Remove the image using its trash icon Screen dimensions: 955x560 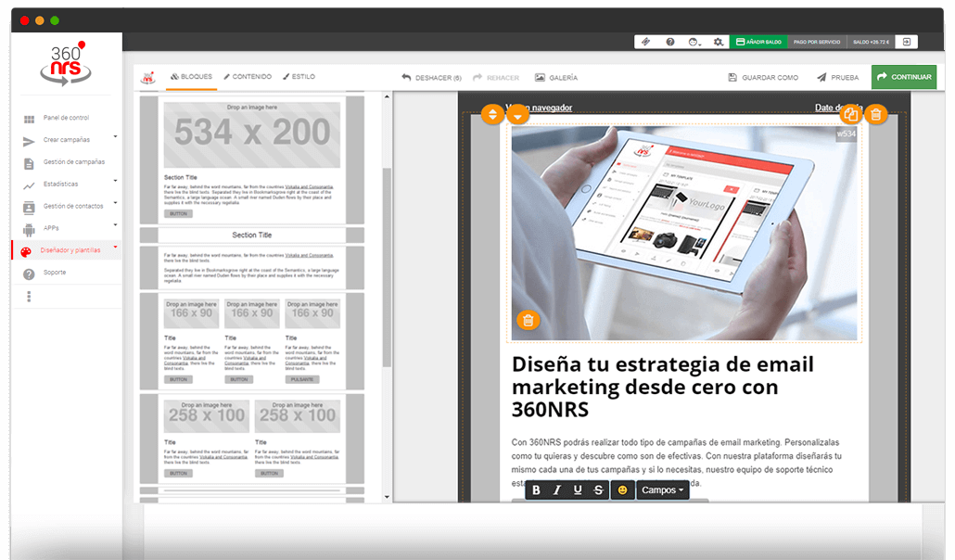click(x=528, y=321)
